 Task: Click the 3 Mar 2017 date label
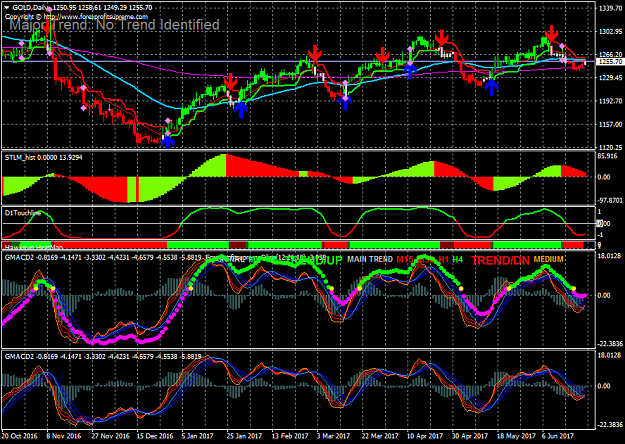point(333,436)
